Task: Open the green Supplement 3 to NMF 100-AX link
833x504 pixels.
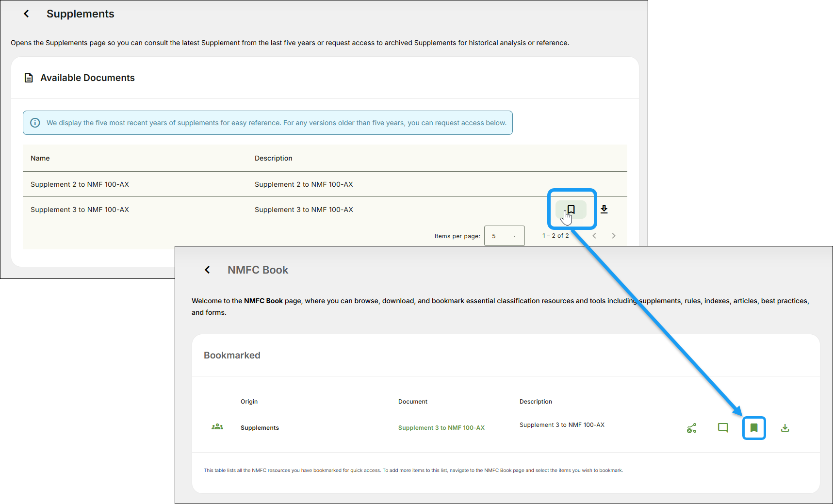Action: (x=441, y=428)
